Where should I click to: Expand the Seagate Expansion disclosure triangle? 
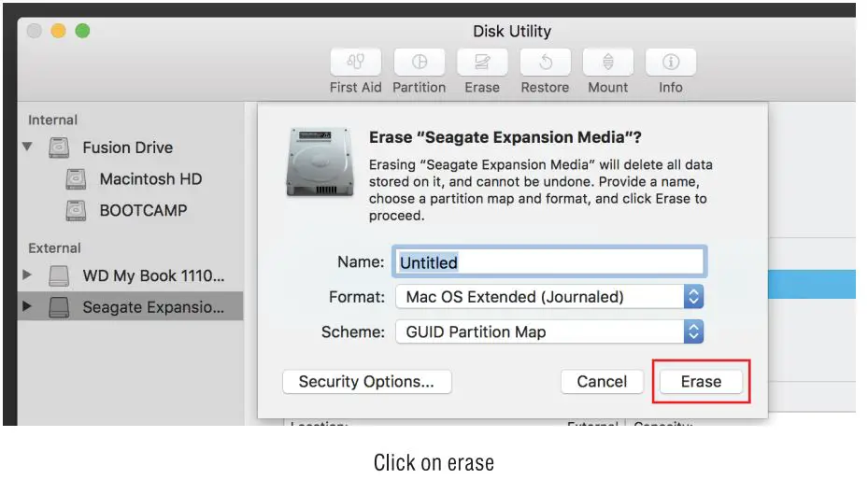tap(27, 306)
